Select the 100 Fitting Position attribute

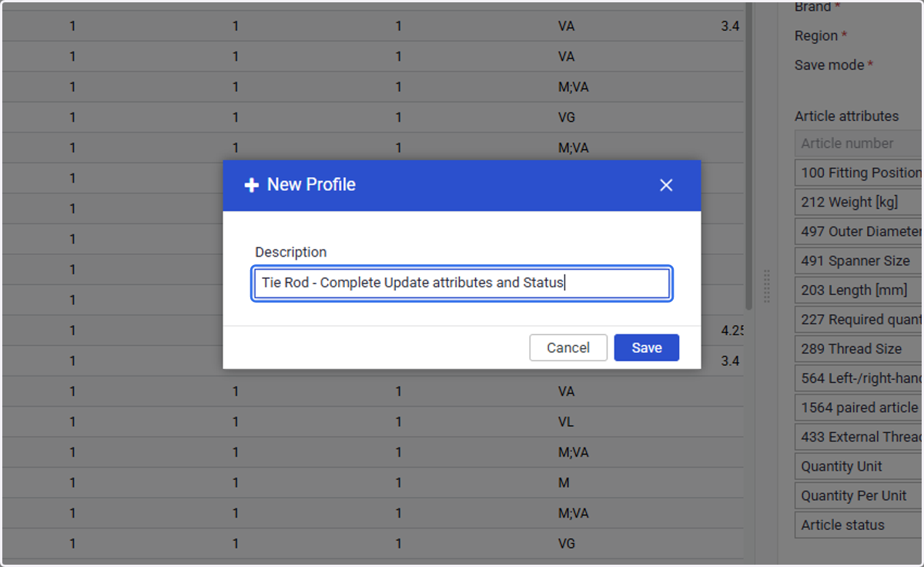(859, 173)
